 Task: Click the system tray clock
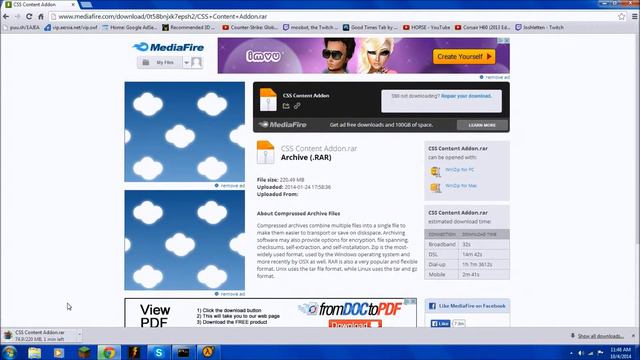(620, 353)
